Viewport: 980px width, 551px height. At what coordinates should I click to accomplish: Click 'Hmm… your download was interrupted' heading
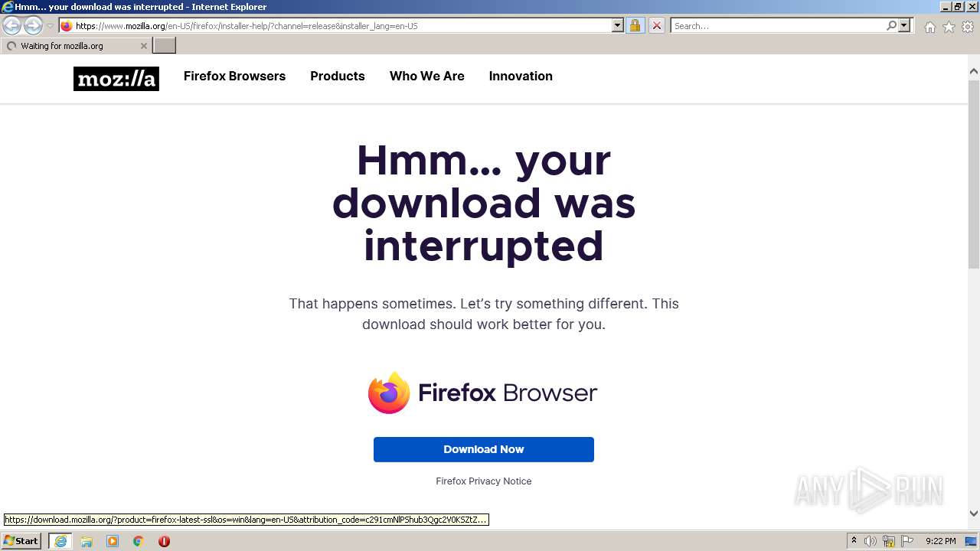click(484, 204)
